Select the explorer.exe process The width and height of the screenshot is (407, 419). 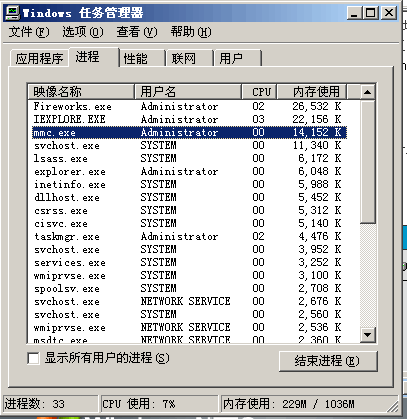189,171
